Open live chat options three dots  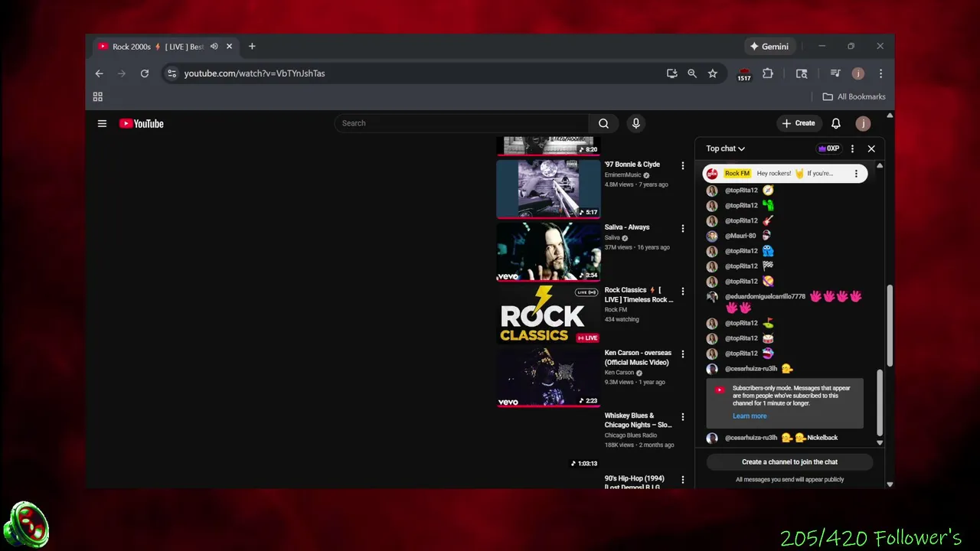(x=852, y=148)
